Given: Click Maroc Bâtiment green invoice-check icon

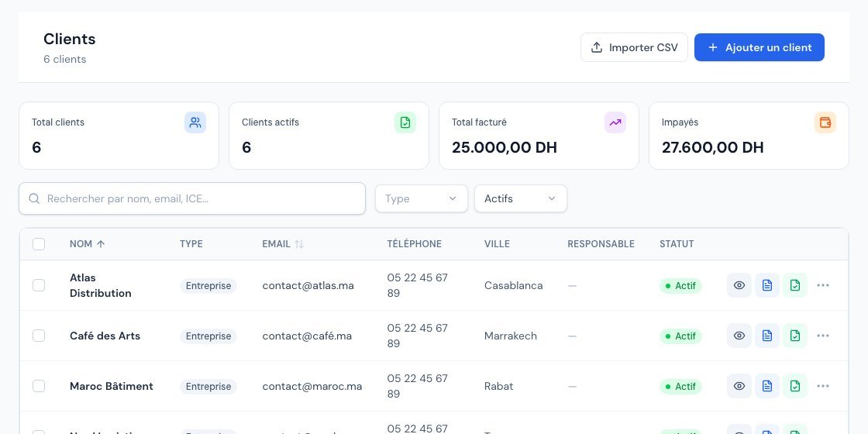Looking at the screenshot, I should tap(795, 386).
